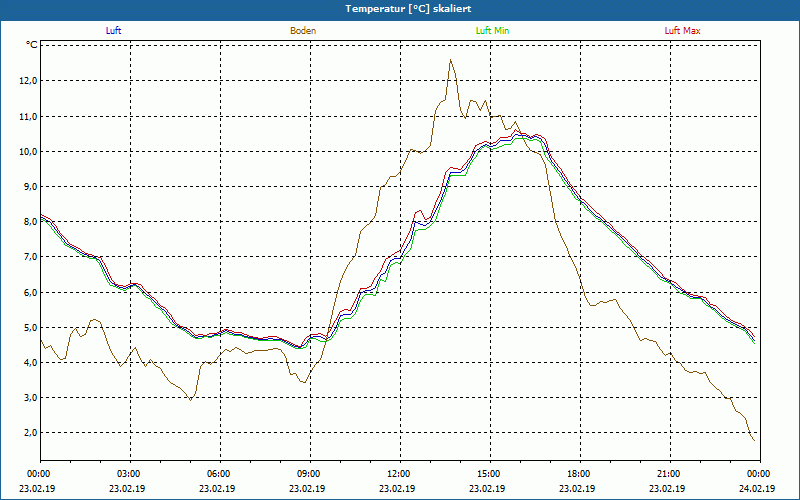Click the 5,0 y-axis value

click(30, 327)
